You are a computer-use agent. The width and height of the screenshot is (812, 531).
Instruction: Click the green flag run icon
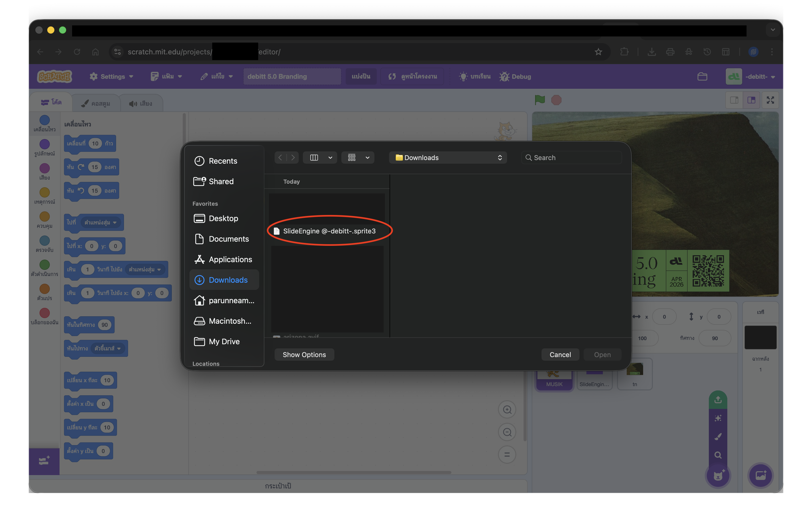(x=540, y=100)
